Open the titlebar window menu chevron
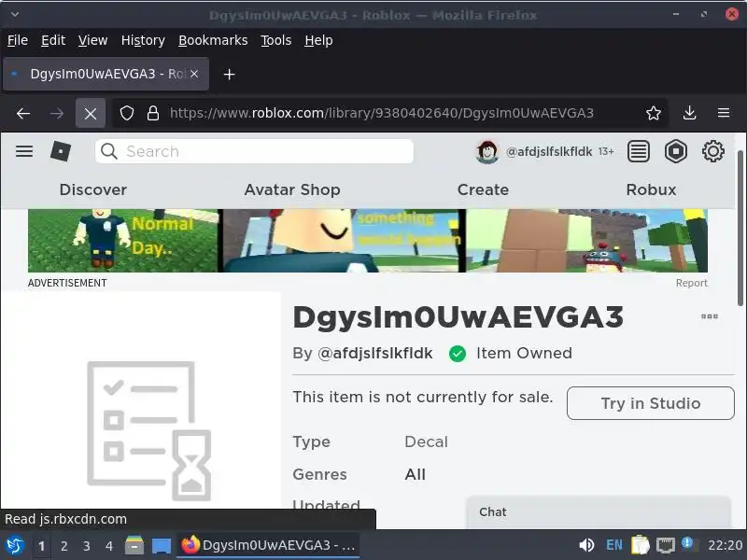 point(15,14)
